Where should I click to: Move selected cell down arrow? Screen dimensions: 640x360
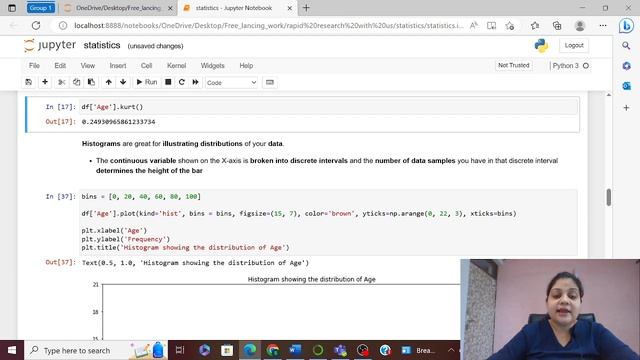click(123, 82)
